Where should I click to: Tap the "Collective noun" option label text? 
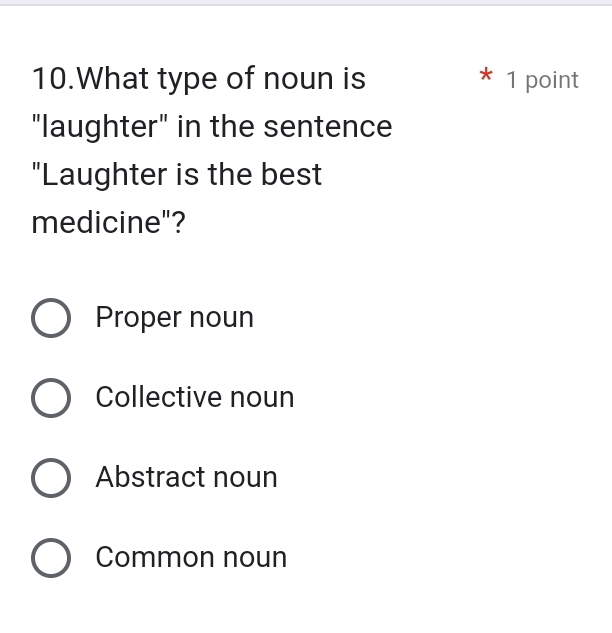tap(195, 398)
